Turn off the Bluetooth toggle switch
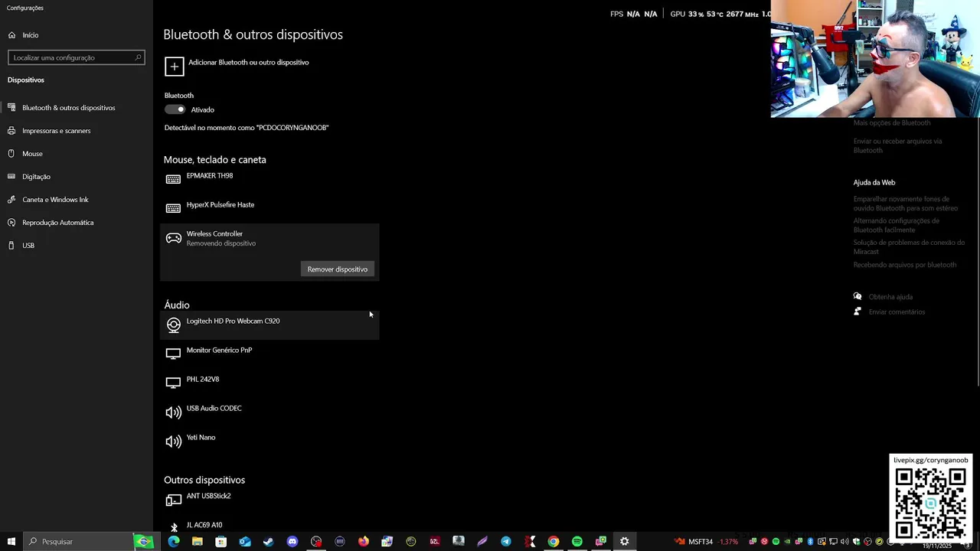This screenshot has width=980, height=551. [175, 109]
